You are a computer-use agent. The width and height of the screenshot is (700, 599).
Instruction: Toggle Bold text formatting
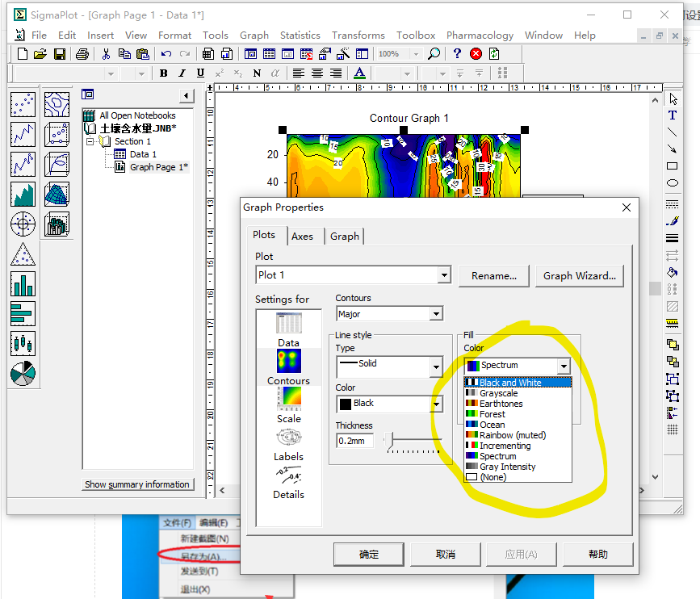tap(164, 73)
